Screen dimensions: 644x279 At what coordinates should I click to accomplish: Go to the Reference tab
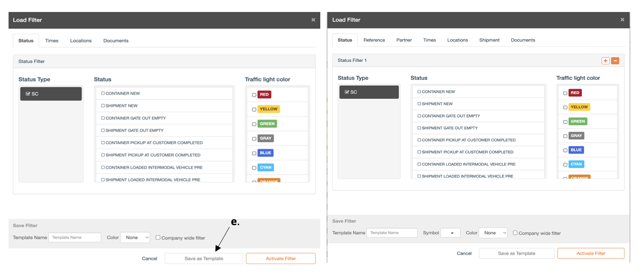[374, 40]
